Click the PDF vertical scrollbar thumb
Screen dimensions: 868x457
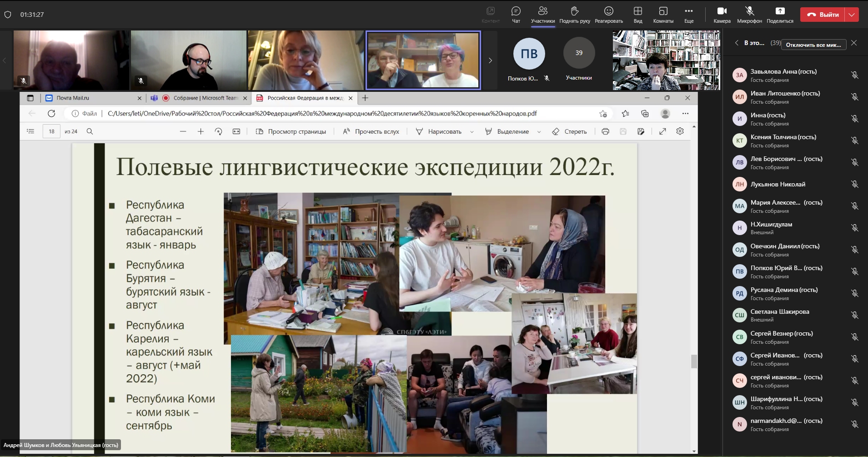[x=694, y=362]
